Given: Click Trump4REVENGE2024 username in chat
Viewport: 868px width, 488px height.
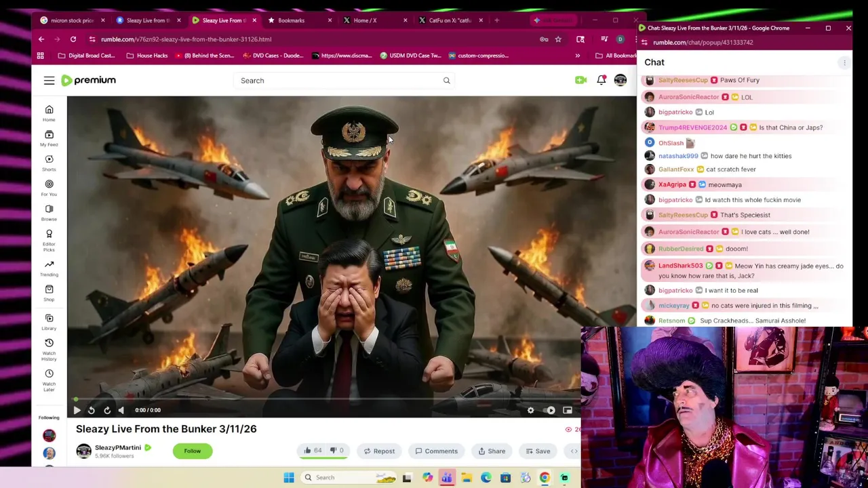Looking at the screenshot, I should tap(692, 127).
